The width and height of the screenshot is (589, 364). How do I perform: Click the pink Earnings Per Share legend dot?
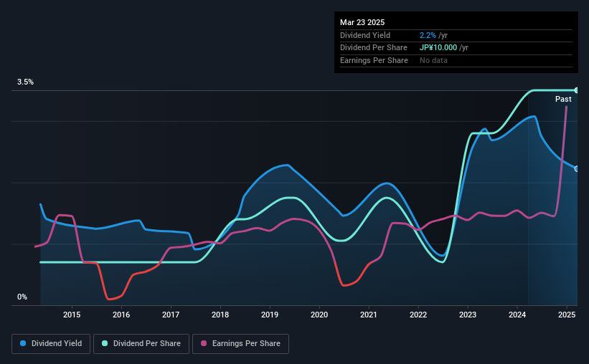[204, 343]
